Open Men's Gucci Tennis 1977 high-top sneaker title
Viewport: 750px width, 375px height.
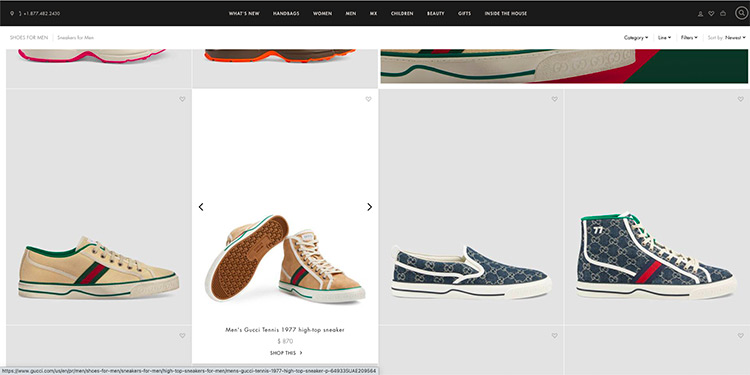285,330
